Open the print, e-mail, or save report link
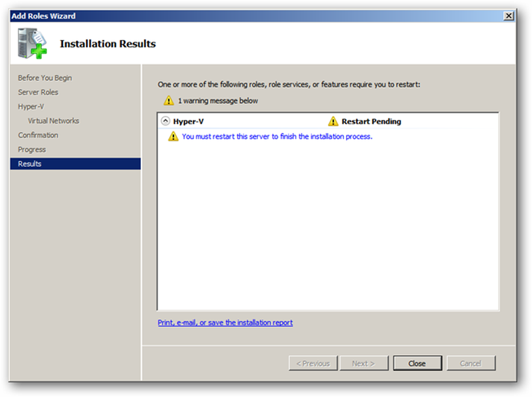Viewport: 532px width, 397px height. click(x=225, y=323)
